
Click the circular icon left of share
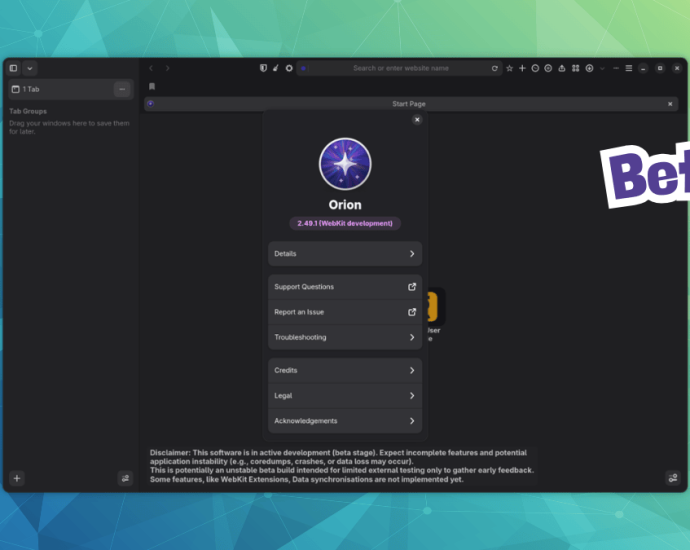point(548,68)
